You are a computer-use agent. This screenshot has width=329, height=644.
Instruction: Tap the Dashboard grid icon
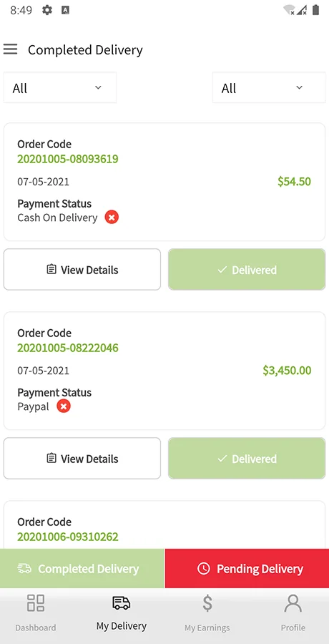(x=36, y=603)
